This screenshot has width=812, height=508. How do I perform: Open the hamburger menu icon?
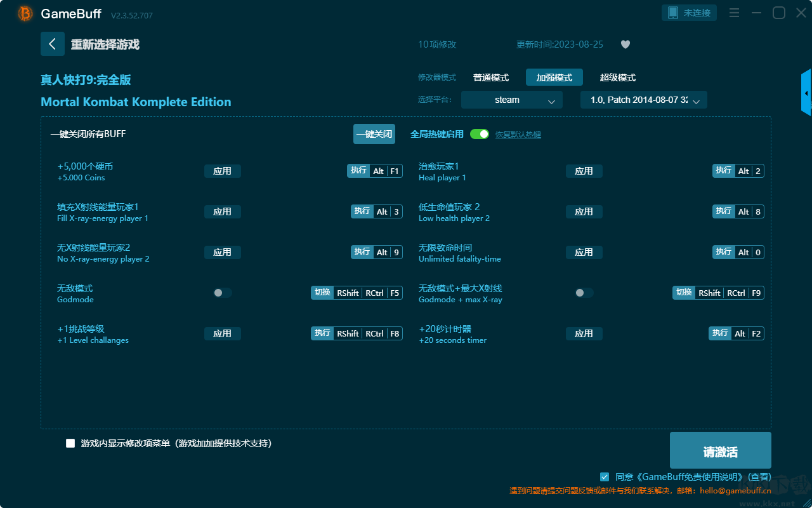734,13
